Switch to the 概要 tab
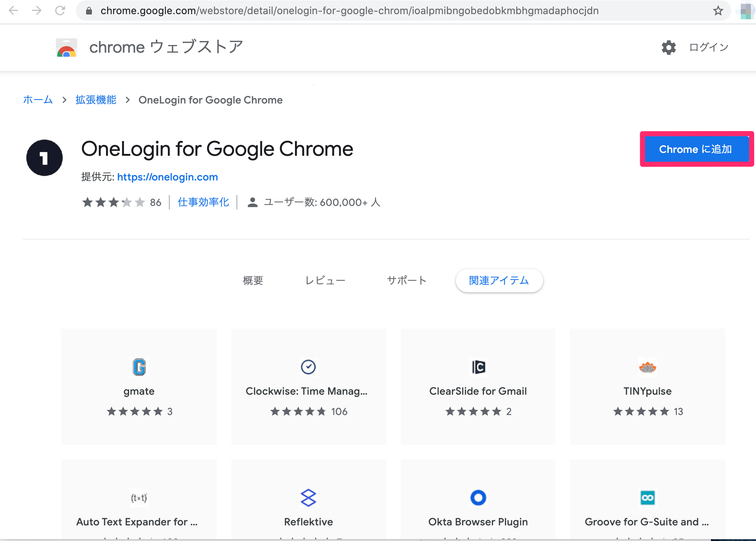Viewport: 756px width, 541px height. pos(253,281)
